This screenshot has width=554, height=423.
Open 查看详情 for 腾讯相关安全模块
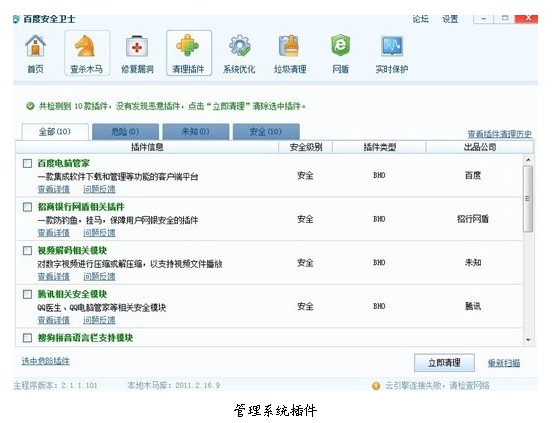54,321
